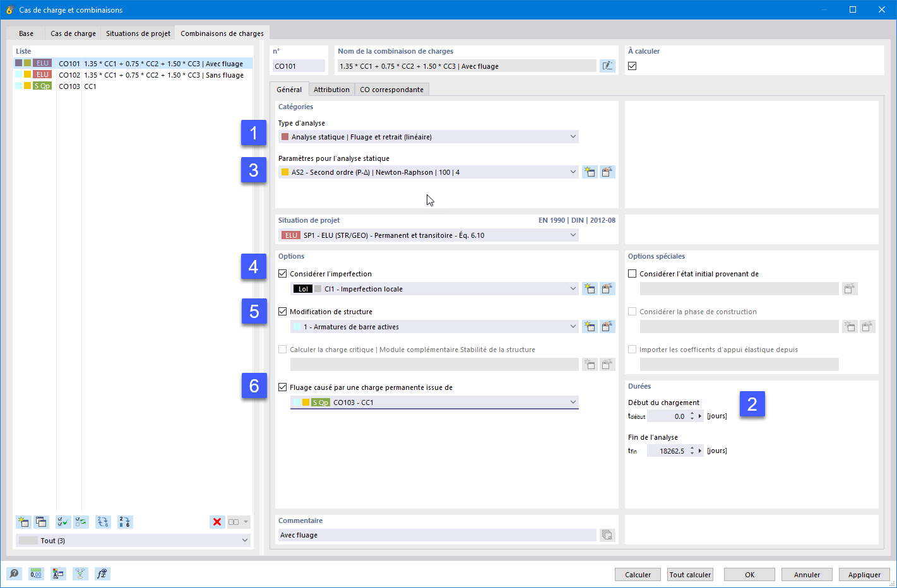Click the Tout calculer button
Viewport: 897px width, 588px height.
coord(690,575)
